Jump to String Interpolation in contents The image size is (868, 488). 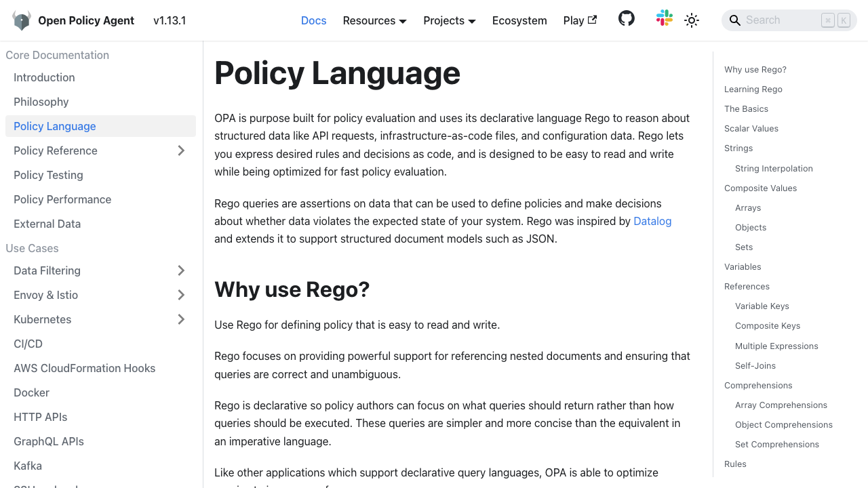(x=774, y=168)
